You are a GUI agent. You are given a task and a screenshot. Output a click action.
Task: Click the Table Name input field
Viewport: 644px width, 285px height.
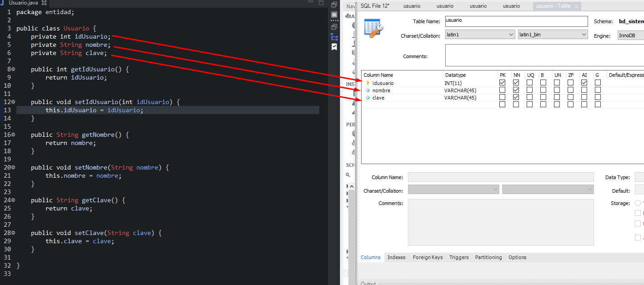coord(516,21)
